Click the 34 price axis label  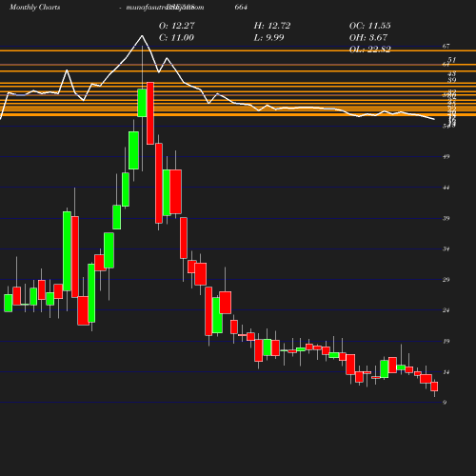coord(446,249)
